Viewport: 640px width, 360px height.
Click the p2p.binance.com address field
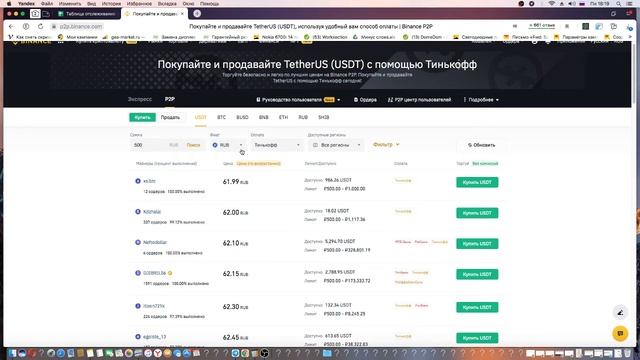coord(80,26)
